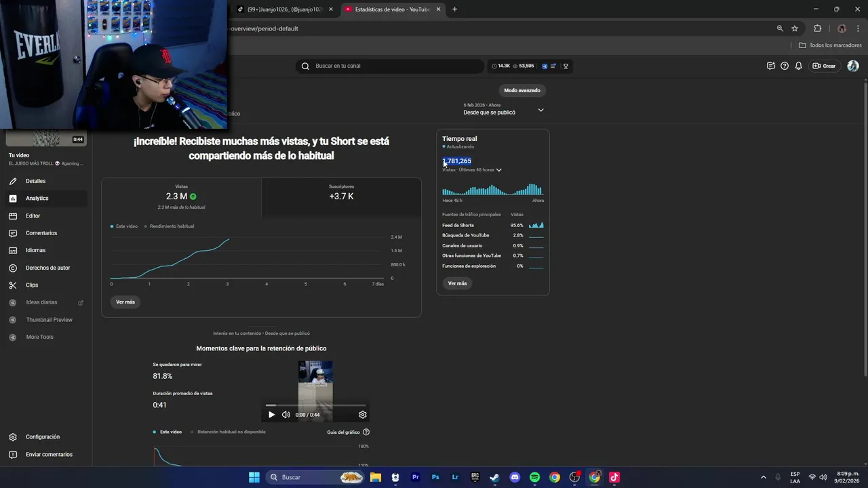Click the 1,781,265 real-time views count
Screen dimensions: 868x488
pos(457,161)
